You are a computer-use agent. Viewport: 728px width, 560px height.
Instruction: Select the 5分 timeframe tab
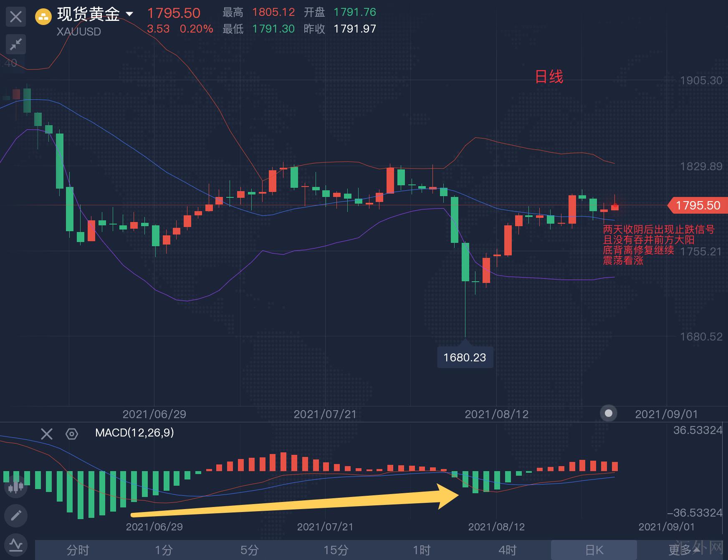[x=250, y=550]
